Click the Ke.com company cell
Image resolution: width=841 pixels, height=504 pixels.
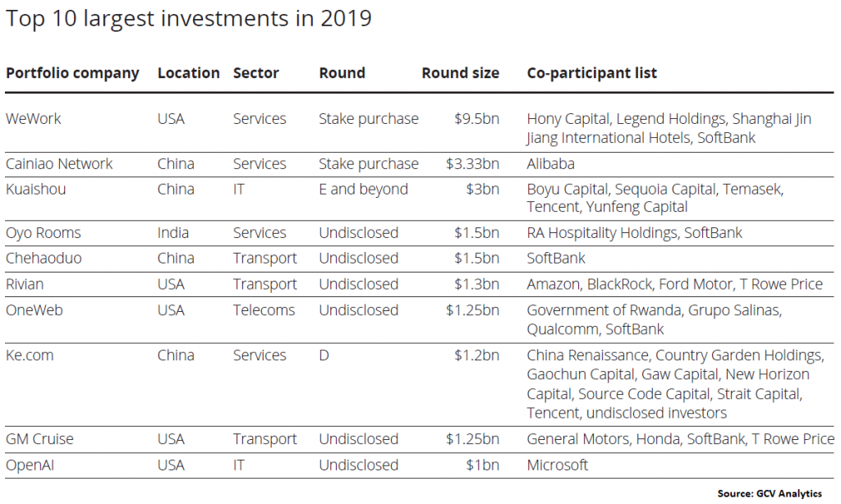coord(32,355)
